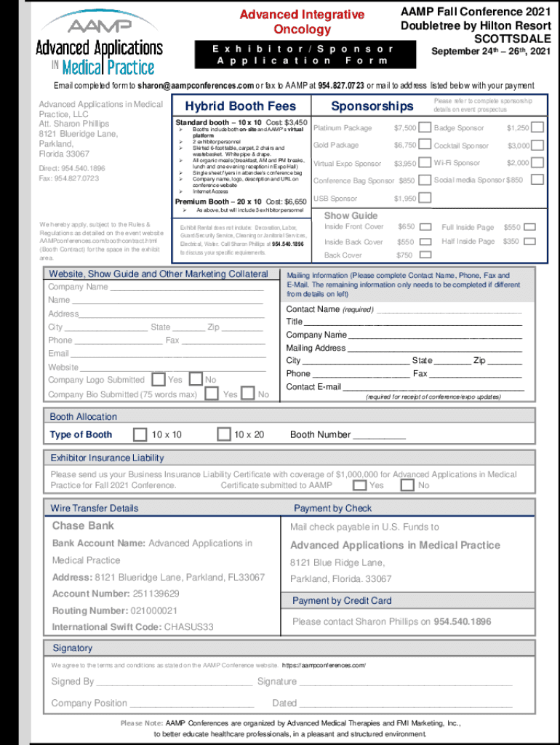
Task: Click the Title field in Mailing Information
Action: click(412, 322)
